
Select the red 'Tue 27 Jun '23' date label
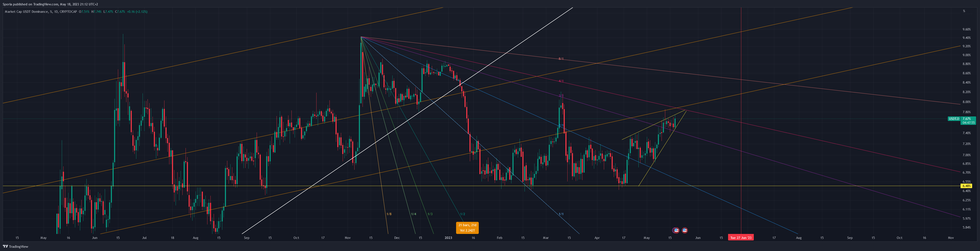[x=741, y=238]
